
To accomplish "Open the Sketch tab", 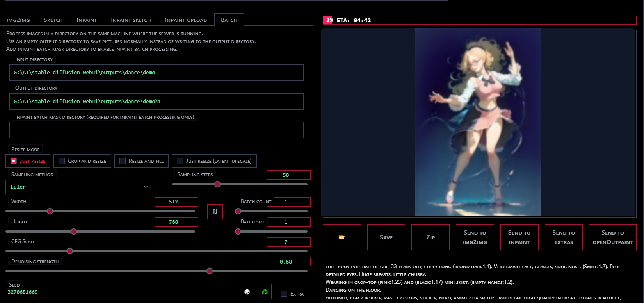I will 53,20.
